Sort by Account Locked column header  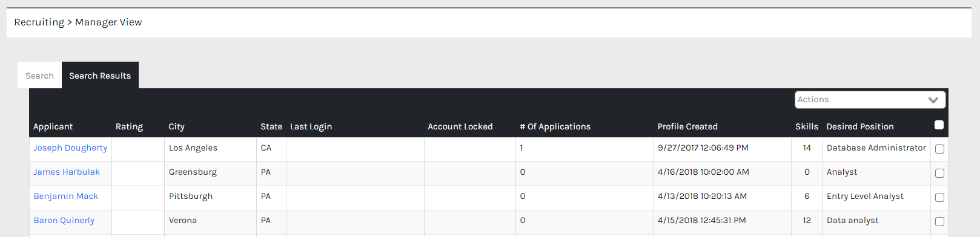coord(460,126)
